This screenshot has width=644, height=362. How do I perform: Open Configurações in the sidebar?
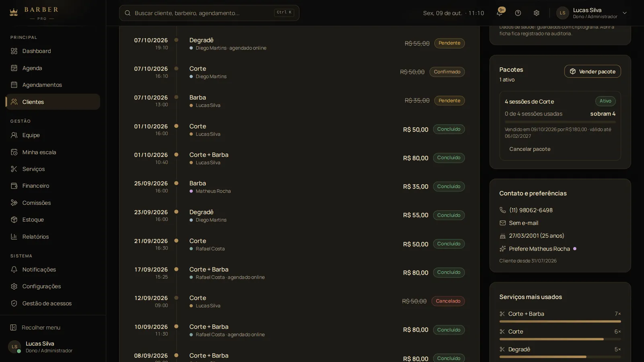[53, 286]
